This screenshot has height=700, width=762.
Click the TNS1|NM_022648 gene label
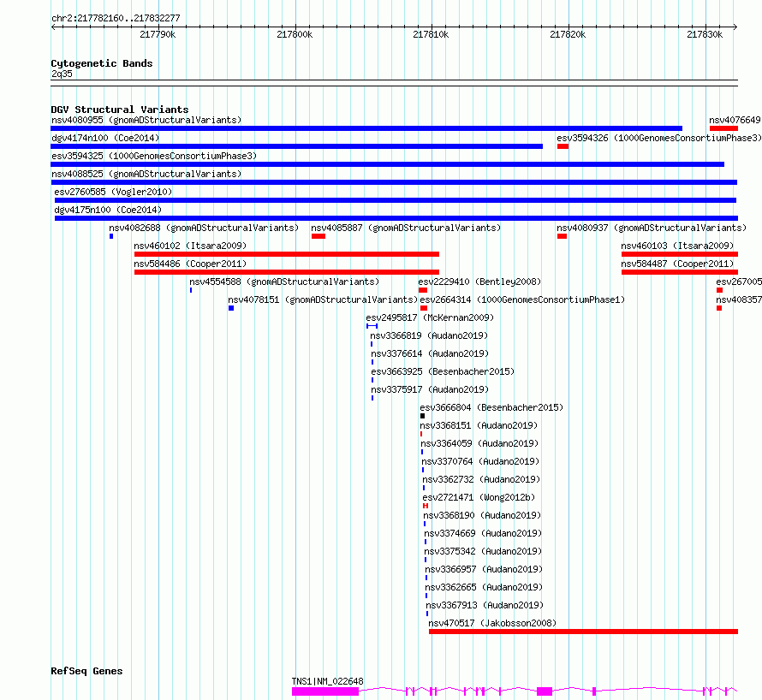pos(328,681)
